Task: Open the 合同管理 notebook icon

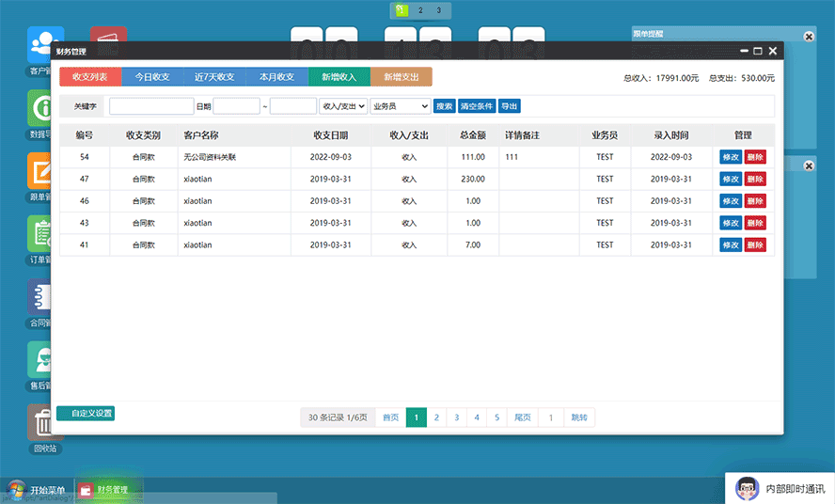Action: point(40,297)
